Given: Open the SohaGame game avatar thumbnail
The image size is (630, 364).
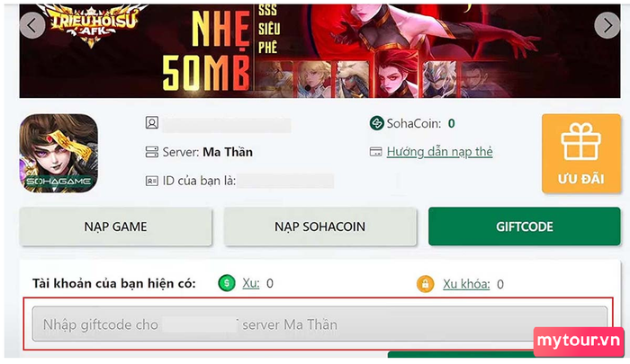Looking at the screenshot, I should pyautogui.click(x=58, y=154).
